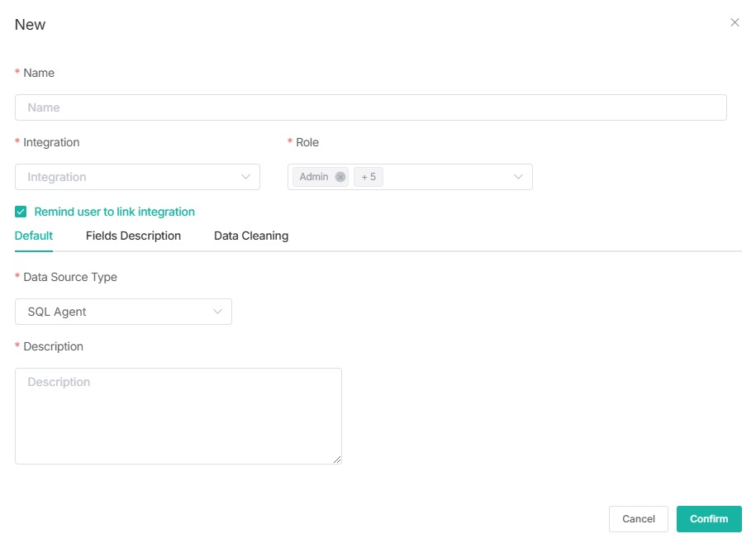
Task: Open the Integration dropdown
Action: click(132, 177)
